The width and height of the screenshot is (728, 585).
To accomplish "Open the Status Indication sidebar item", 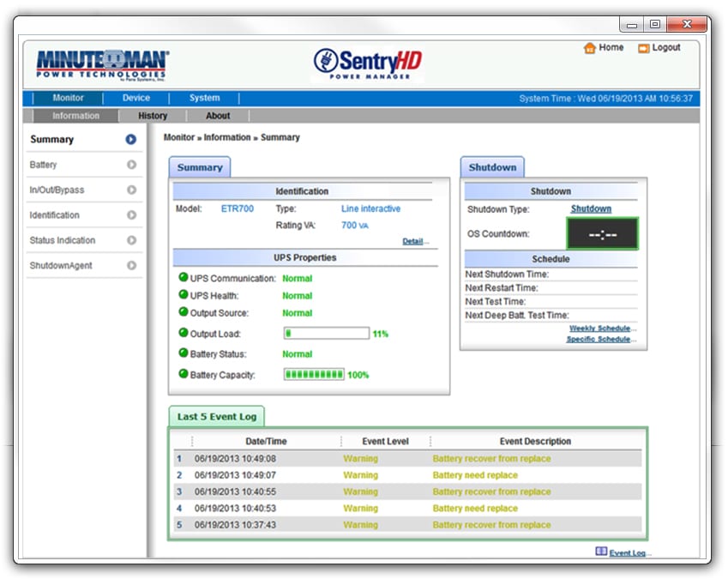I will (83, 240).
